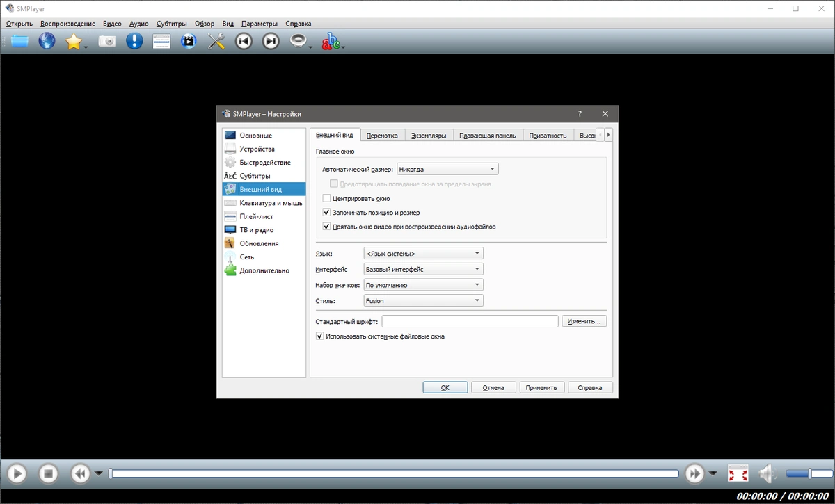Select Плей-лист category in settings

click(264, 216)
